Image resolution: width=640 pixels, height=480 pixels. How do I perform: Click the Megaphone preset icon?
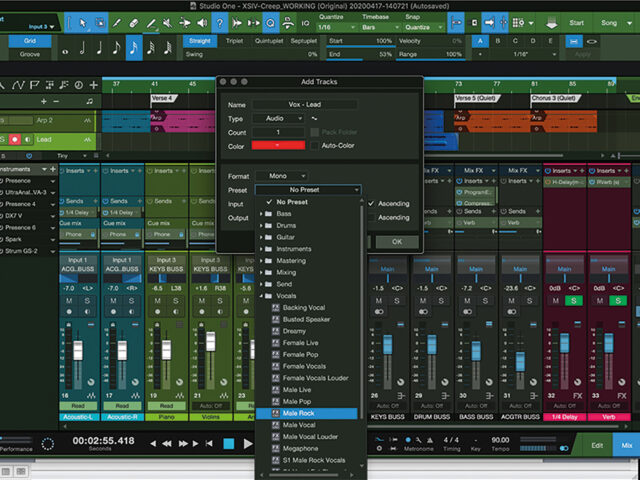point(276,448)
